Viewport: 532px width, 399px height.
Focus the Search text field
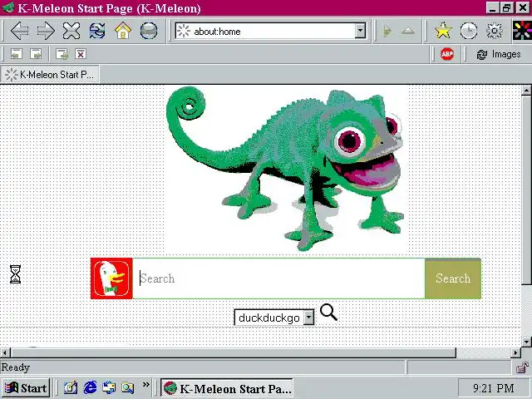coord(279,278)
